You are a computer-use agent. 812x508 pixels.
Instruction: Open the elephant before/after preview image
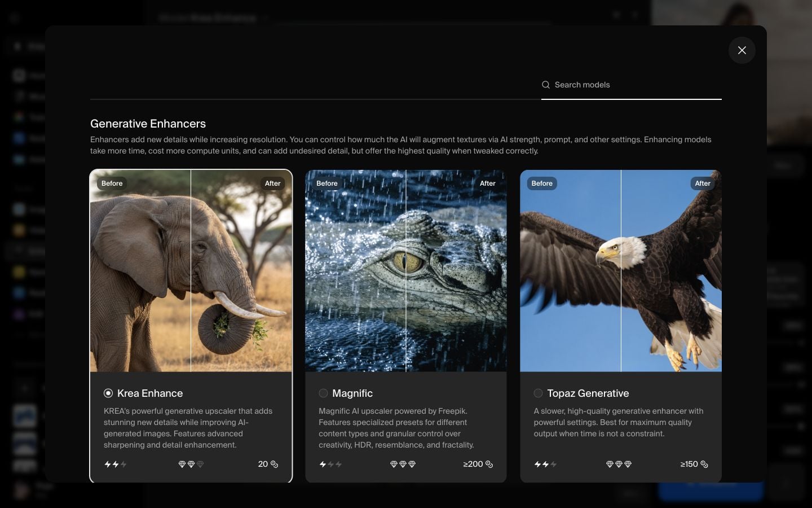191,271
